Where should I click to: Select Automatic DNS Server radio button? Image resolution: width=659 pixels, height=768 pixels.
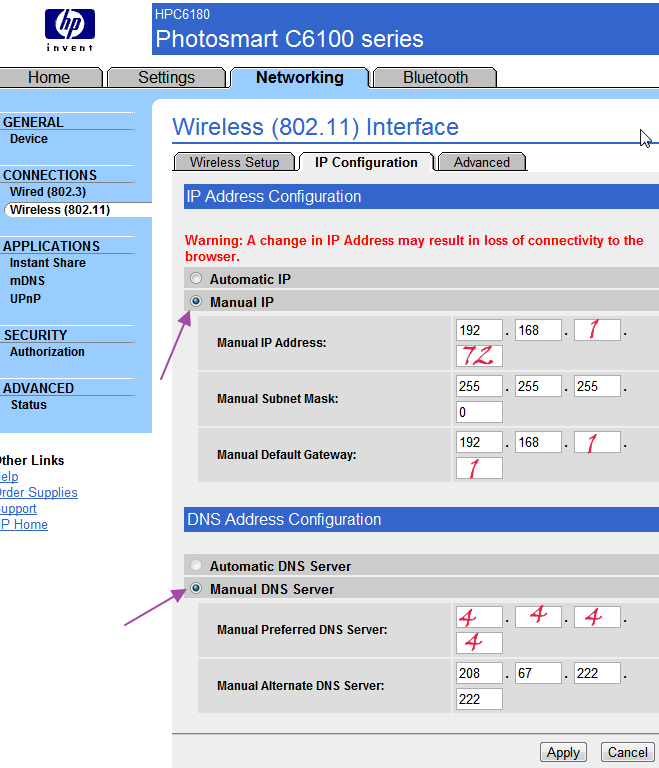[196, 565]
